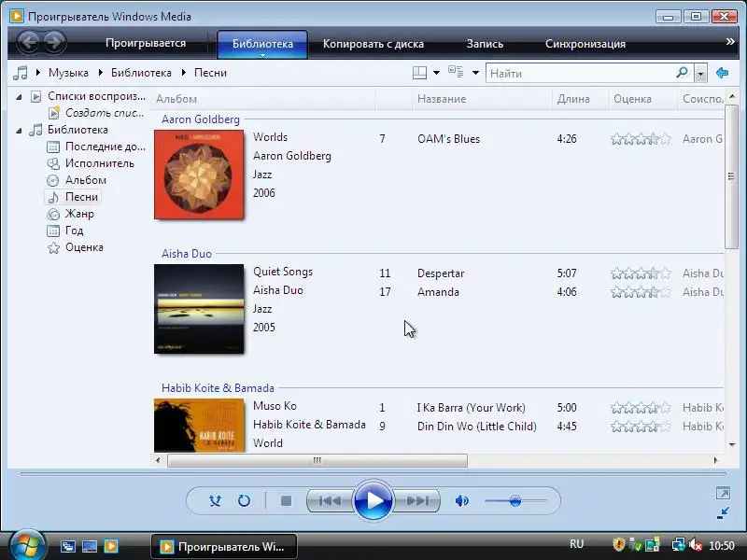Open the Библиотека tab

tap(262, 43)
